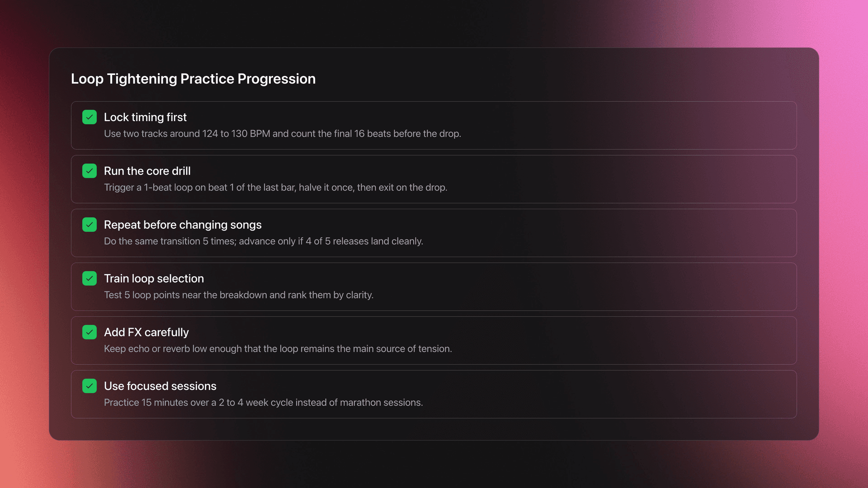Disable the 'Use focused sessions' checkbox
868x488 pixels.
(x=90, y=386)
